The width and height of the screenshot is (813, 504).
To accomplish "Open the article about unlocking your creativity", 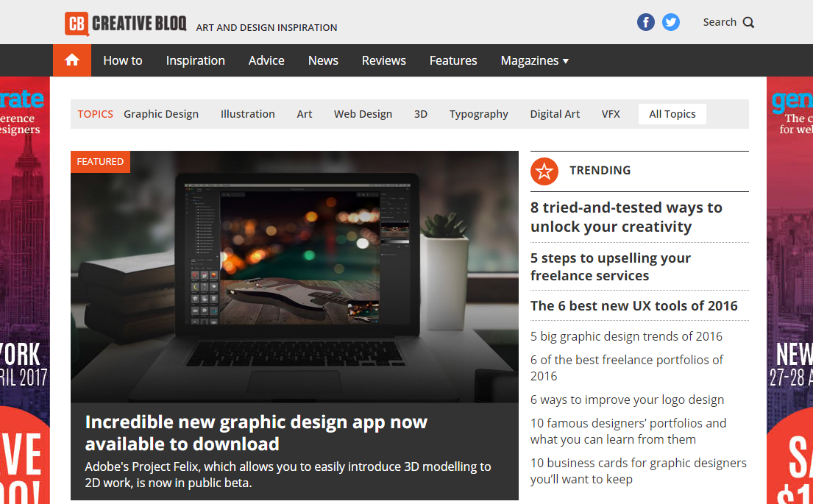I will coord(625,216).
